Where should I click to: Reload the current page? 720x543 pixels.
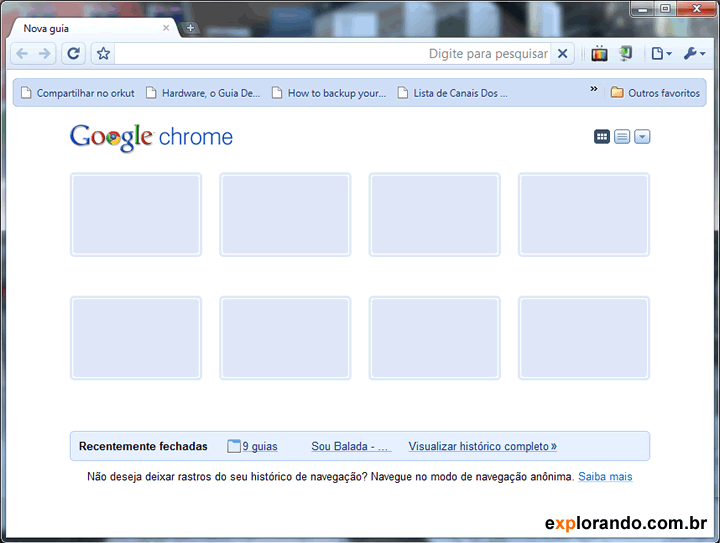click(x=73, y=54)
